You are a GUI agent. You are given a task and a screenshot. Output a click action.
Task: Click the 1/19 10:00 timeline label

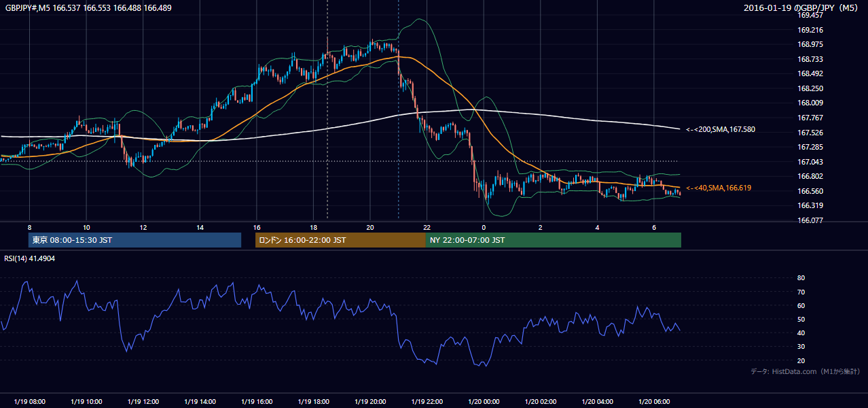tap(86, 402)
